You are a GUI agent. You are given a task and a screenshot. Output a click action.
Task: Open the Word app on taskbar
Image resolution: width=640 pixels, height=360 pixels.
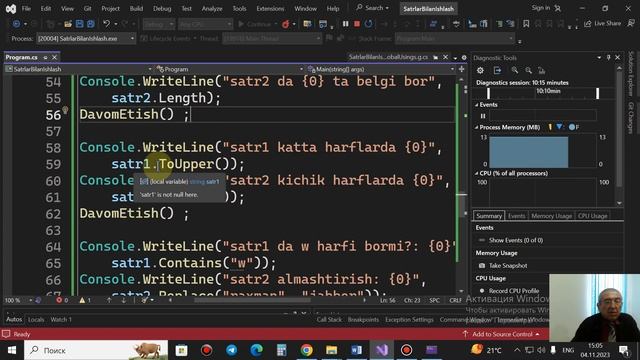click(x=356, y=350)
